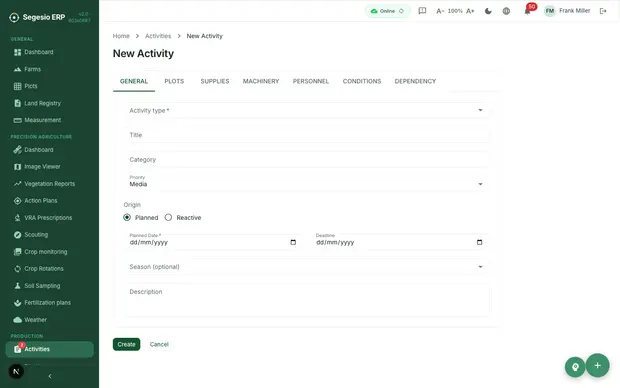Click the Crop monitoring icon
The image size is (620, 388).
[x=17, y=252]
